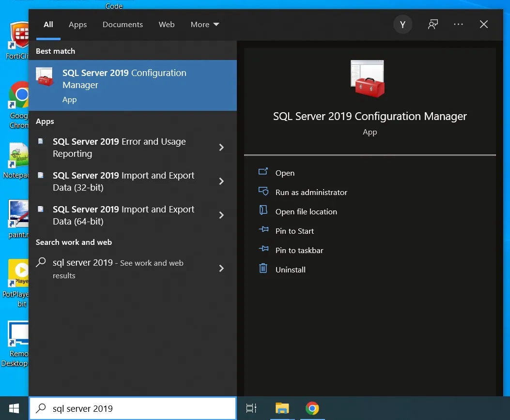The height and width of the screenshot is (420, 510).
Task: Switch to the Apps tab
Action: click(78, 24)
